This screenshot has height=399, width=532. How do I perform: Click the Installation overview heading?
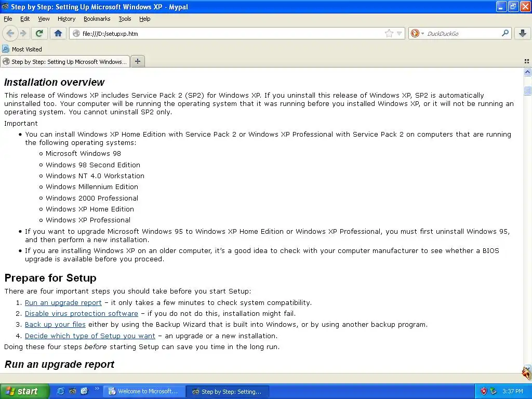[54, 82]
